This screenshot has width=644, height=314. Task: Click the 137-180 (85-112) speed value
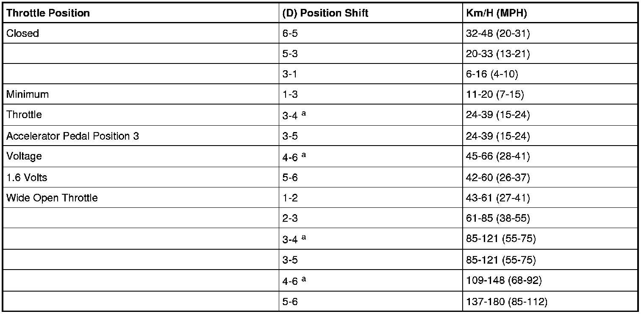(506, 302)
